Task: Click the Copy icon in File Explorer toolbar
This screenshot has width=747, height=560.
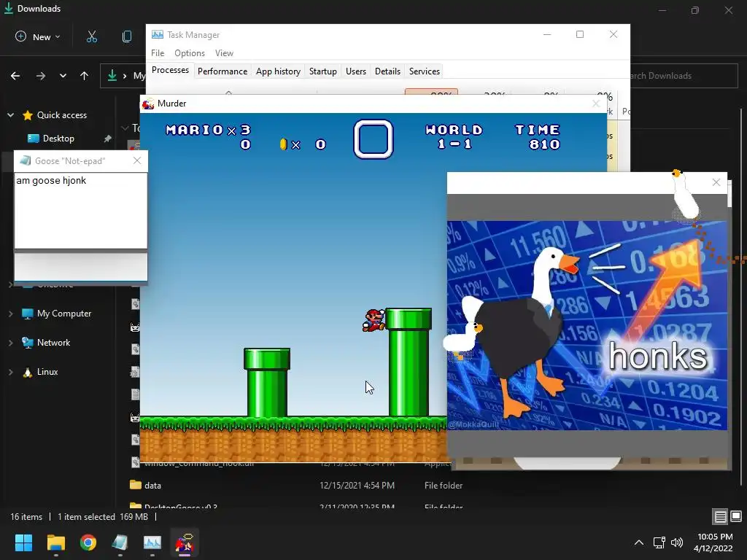Action: pyautogui.click(x=127, y=36)
